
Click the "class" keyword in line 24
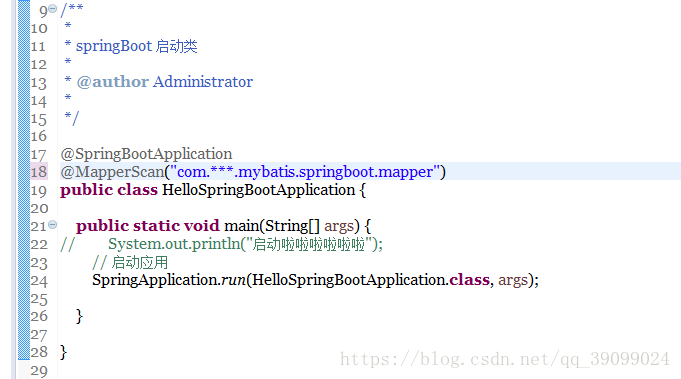(469, 280)
